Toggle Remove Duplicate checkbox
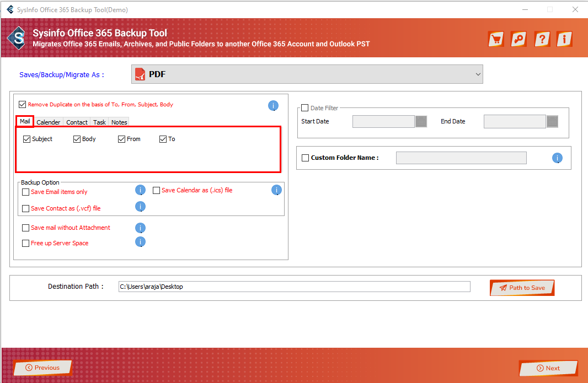Viewport: 588px width, 383px height. point(23,104)
